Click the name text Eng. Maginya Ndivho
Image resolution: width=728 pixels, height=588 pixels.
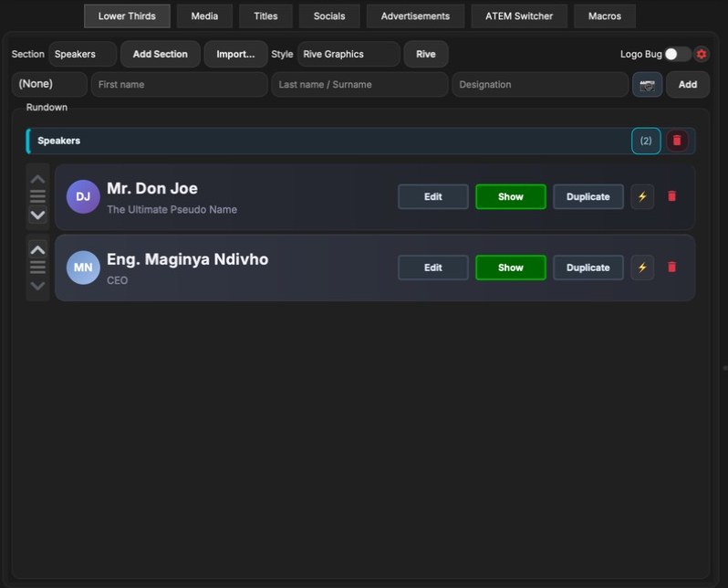[x=188, y=259]
